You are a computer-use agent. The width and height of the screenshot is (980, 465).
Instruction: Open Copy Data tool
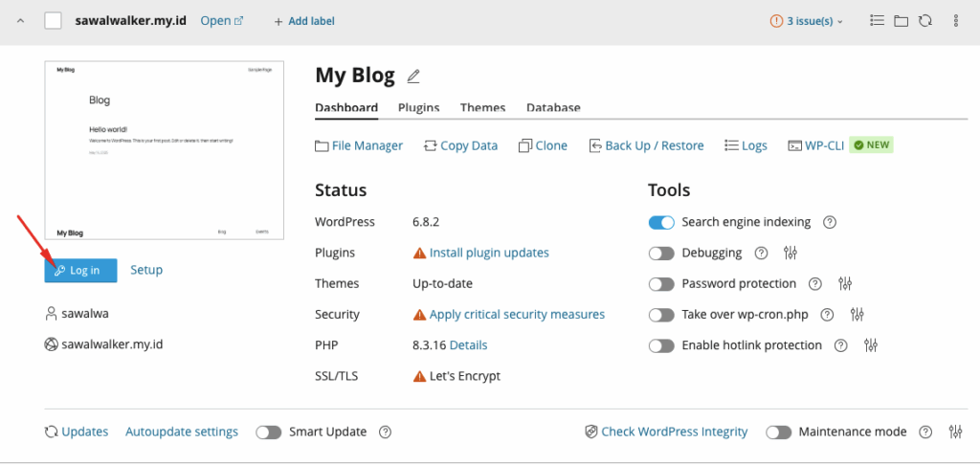click(x=460, y=145)
